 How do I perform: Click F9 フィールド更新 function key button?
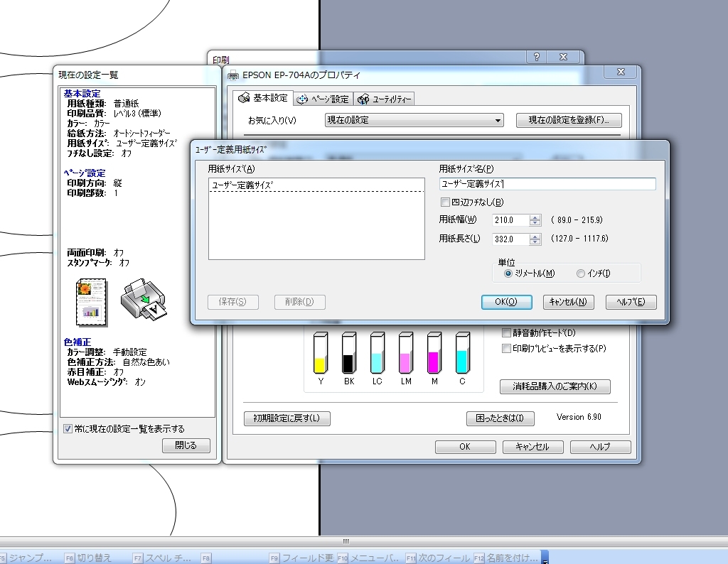301,558
